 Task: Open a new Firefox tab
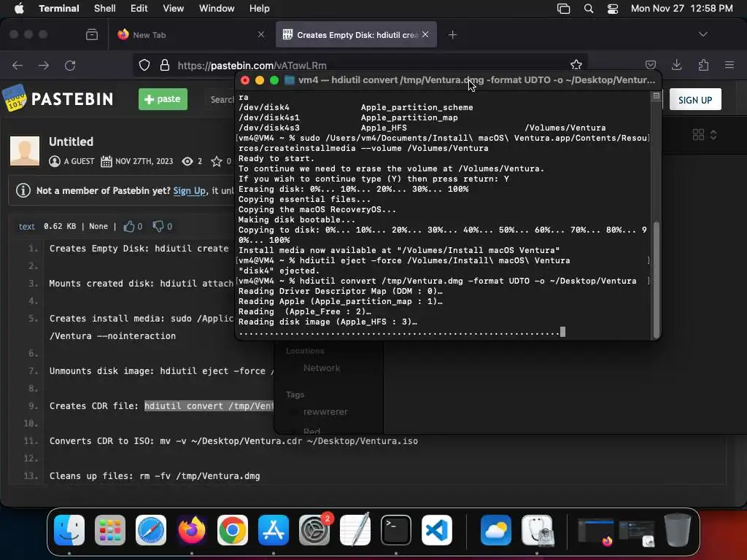pos(452,35)
